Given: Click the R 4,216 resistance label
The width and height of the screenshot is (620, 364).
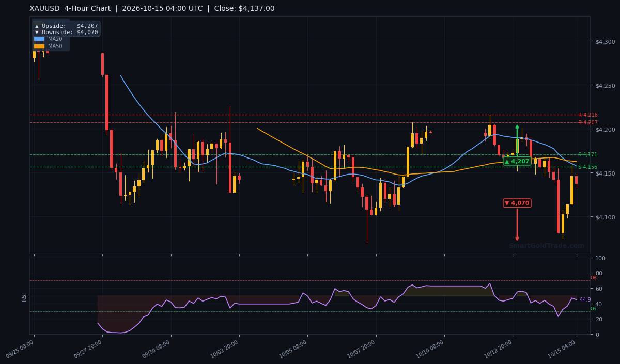Looking at the screenshot, I should click(x=587, y=115).
